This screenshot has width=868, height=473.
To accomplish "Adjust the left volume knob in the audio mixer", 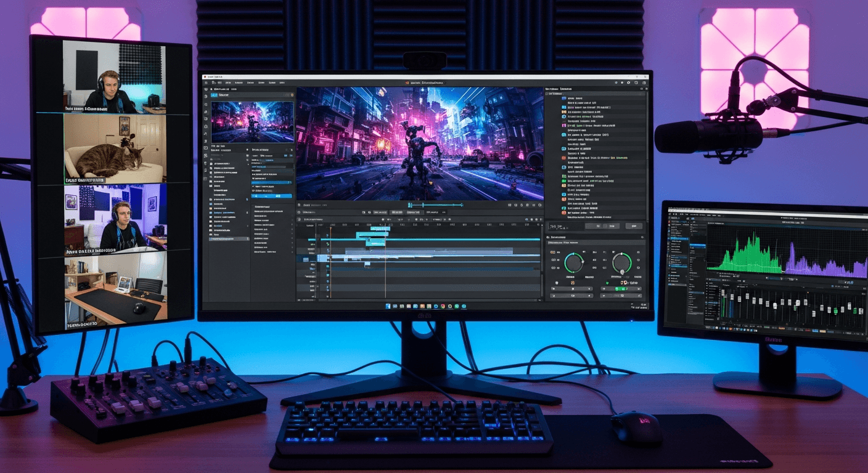I will point(573,261).
